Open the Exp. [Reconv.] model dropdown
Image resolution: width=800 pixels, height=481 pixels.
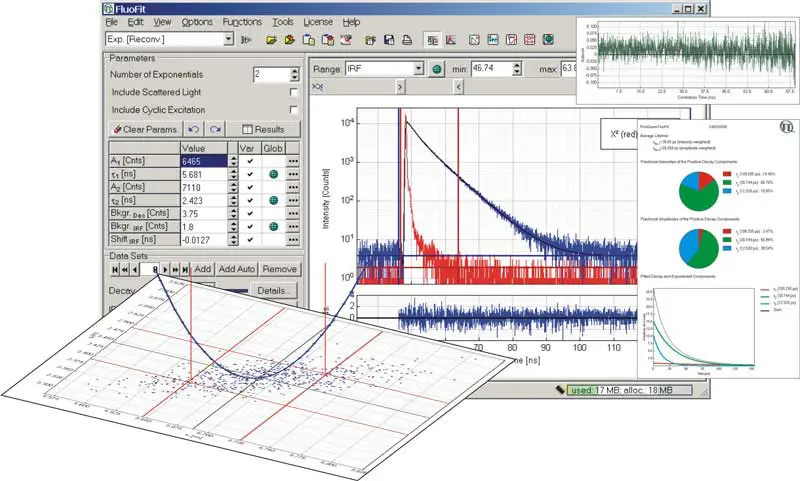[x=229, y=39]
